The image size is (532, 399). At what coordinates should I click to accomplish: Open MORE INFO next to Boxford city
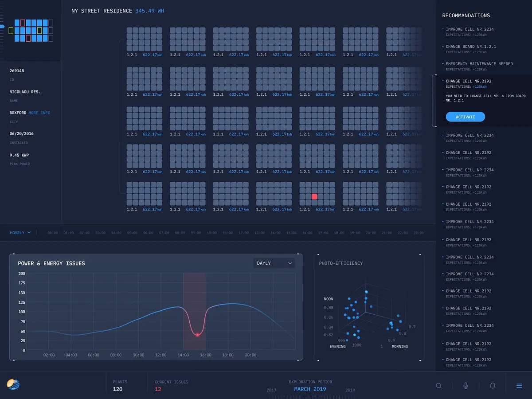40,113
